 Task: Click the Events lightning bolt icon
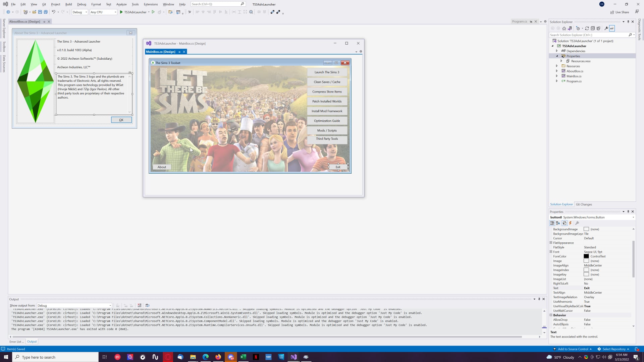click(x=570, y=223)
